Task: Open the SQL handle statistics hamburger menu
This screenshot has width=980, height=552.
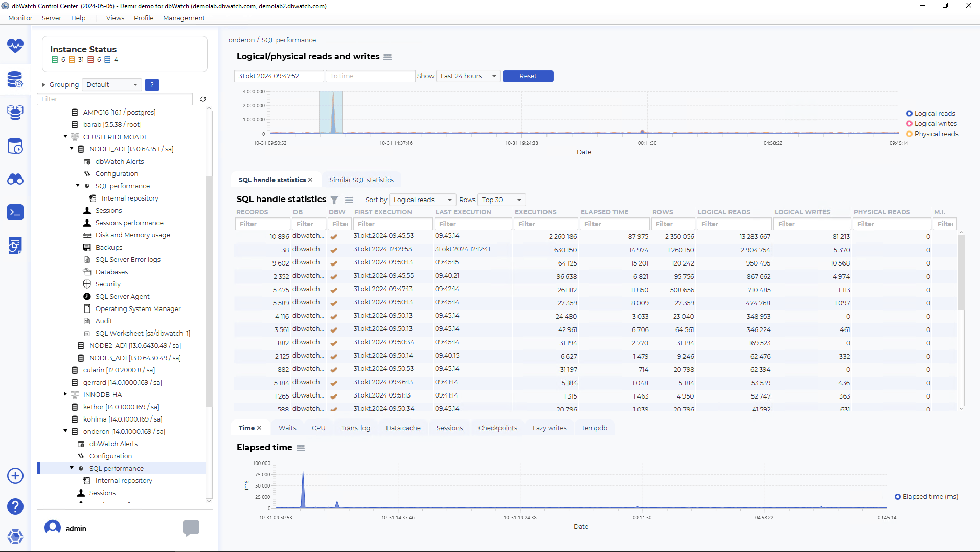Action: coord(349,200)
